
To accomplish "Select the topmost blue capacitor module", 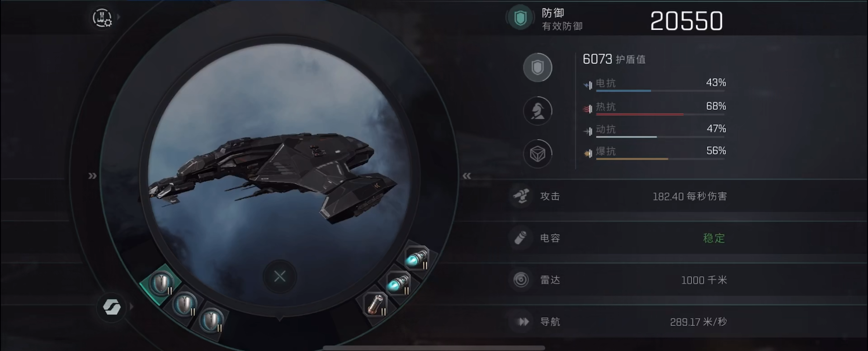I will coord(416,258).
